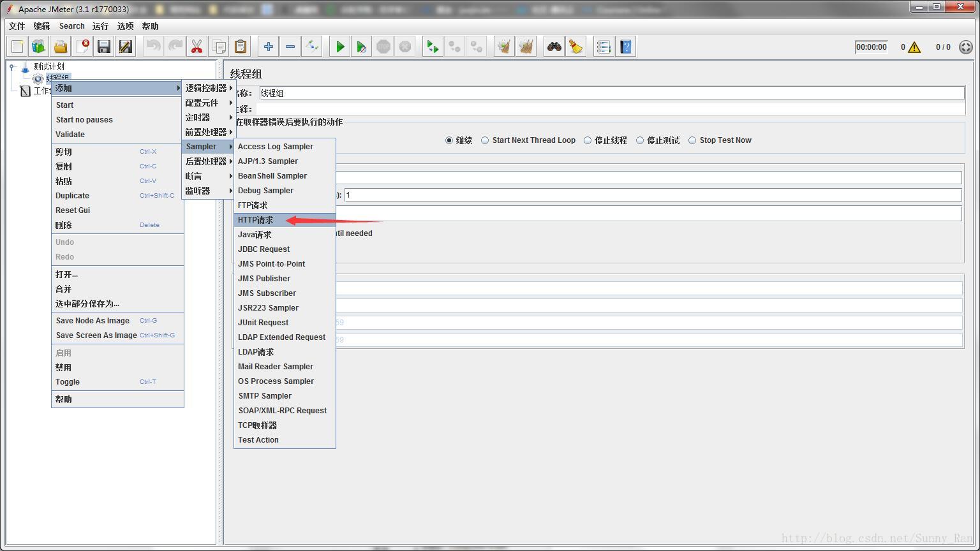980x551 pixels.
Task: Select the 停止测试 radio button
Action: 640,140
